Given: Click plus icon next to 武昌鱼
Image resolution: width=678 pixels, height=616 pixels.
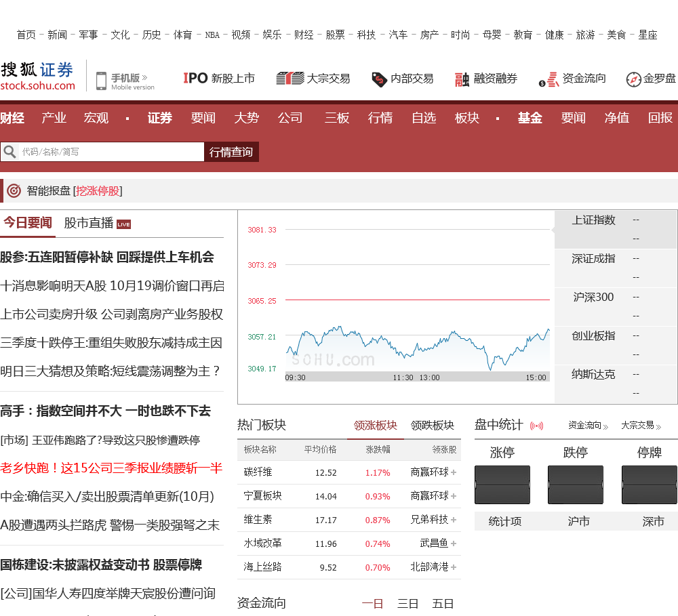Looking at the screenshot, I should (454, 543).
